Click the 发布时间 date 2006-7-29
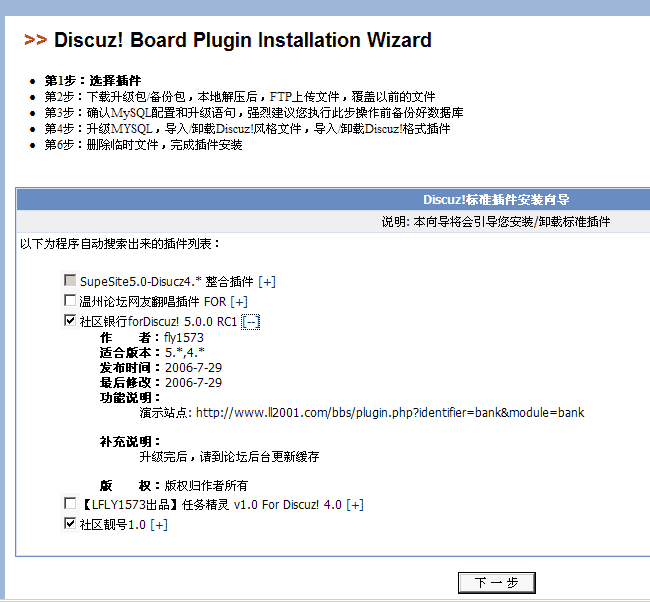 click(x=194, y=368)
